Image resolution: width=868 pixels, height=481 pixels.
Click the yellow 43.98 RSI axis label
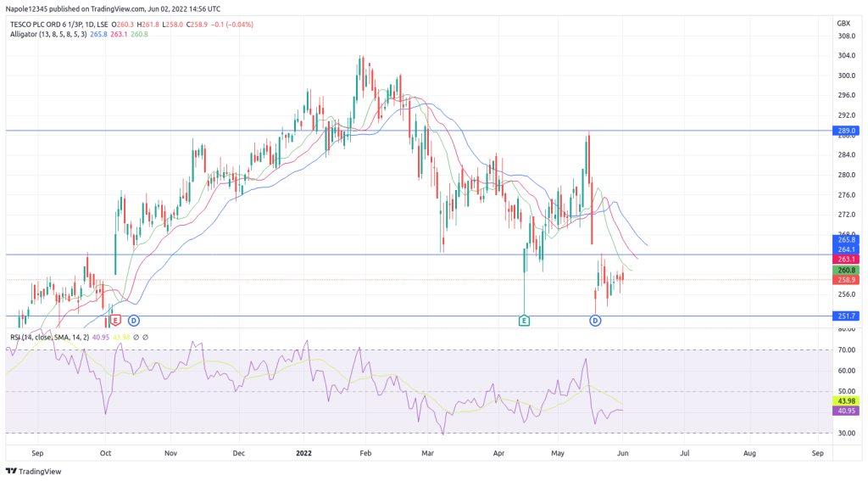[847, 400]
